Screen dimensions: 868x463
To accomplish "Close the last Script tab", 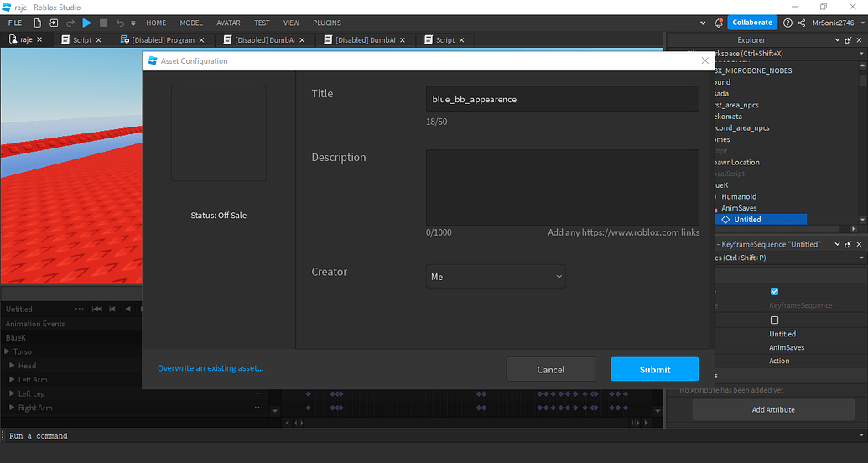I will coord(462,40).
